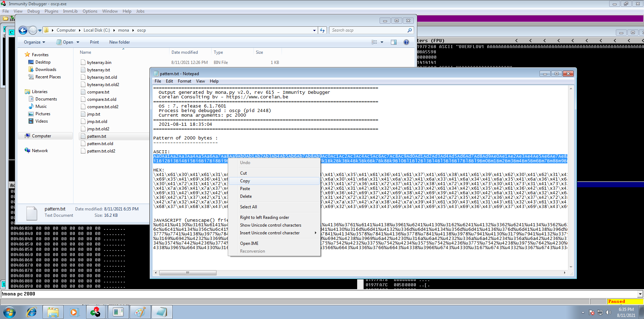Image resolution: width=644 pixels, height=319 pixels.
Task: Open Organize dropdown in Explorer
Action: [34, 42]
